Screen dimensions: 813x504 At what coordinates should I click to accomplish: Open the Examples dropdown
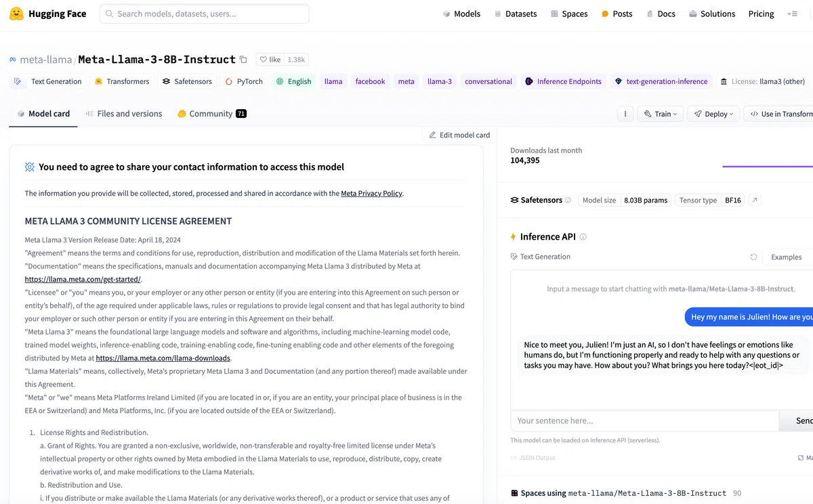[x=787, y=257]
